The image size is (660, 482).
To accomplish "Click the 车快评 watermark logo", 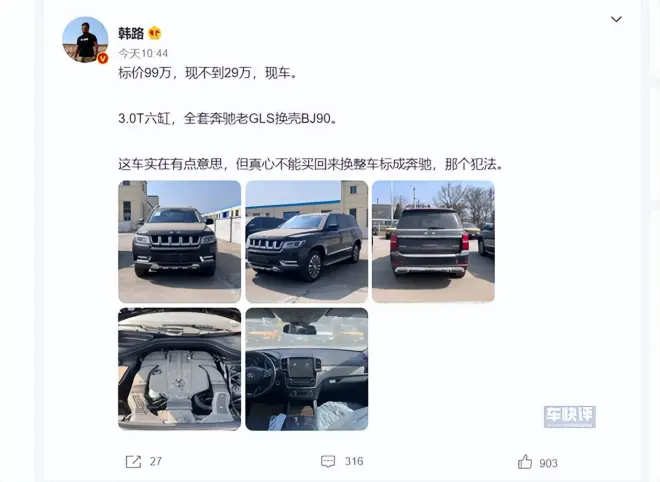I will coord(570,417).
